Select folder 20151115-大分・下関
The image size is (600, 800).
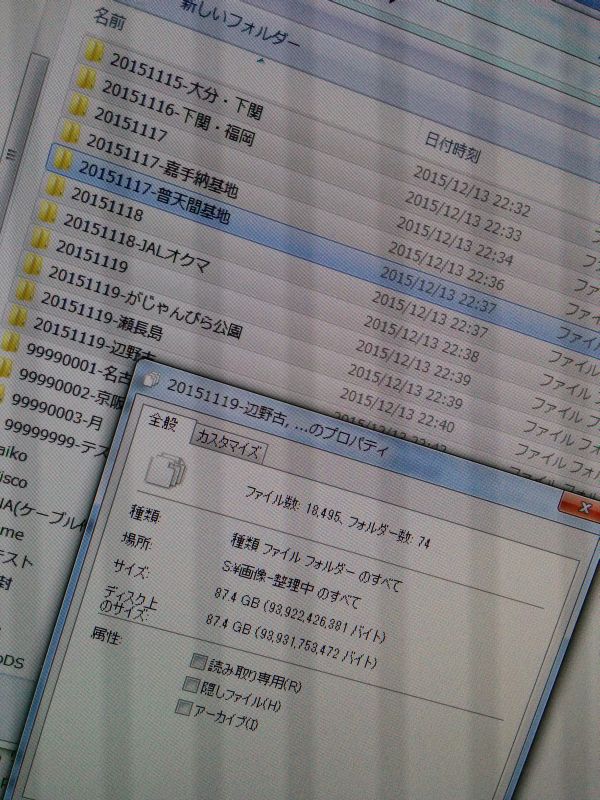186,86
